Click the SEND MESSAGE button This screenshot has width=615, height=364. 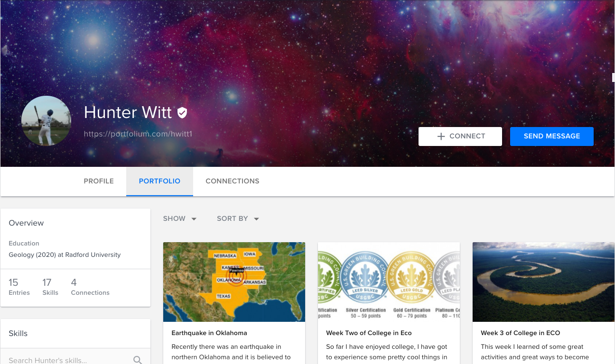point(552,136)
